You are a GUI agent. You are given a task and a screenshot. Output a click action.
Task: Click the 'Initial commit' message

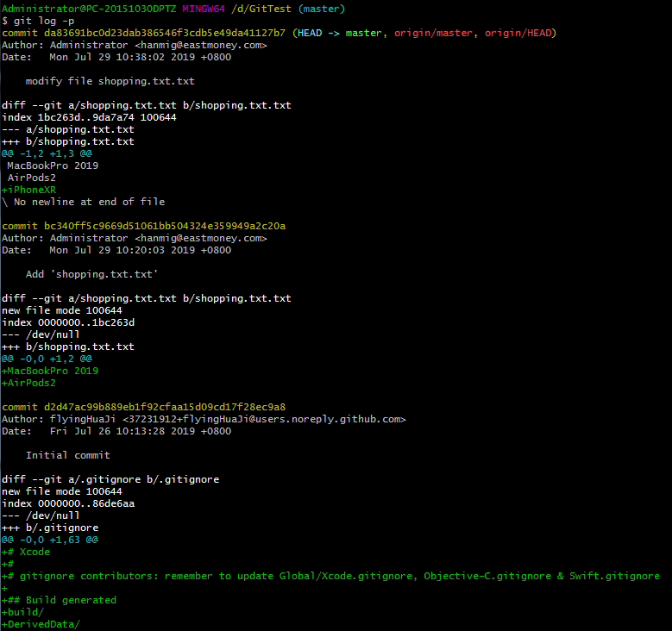click(67, 455)
